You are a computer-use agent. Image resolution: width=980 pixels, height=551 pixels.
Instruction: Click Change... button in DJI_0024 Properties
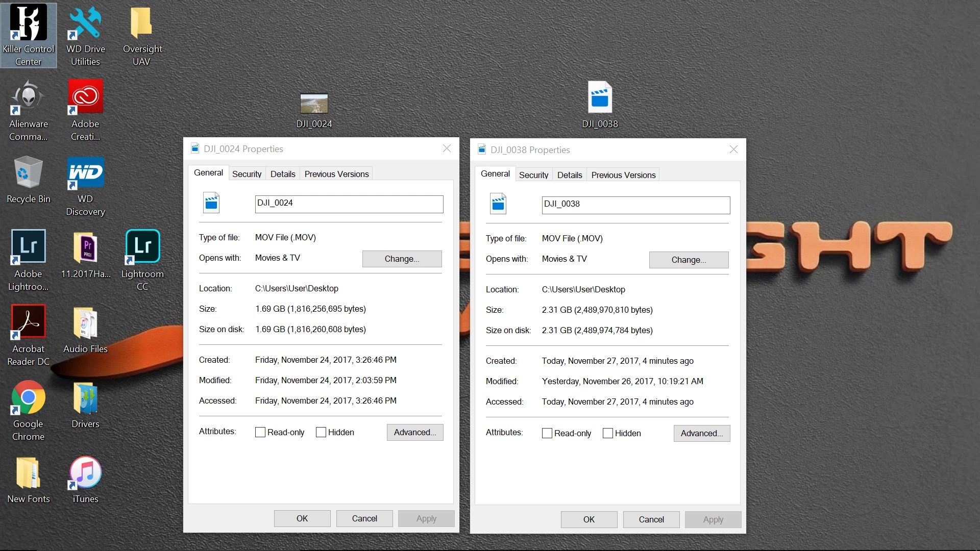point(402,259)
